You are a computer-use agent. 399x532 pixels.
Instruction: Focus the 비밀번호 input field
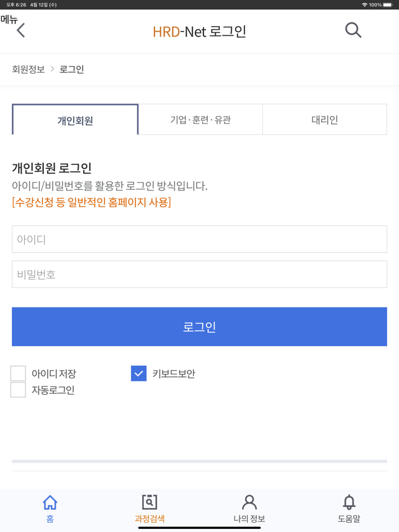pyautogui.click(x=199, y=274)
